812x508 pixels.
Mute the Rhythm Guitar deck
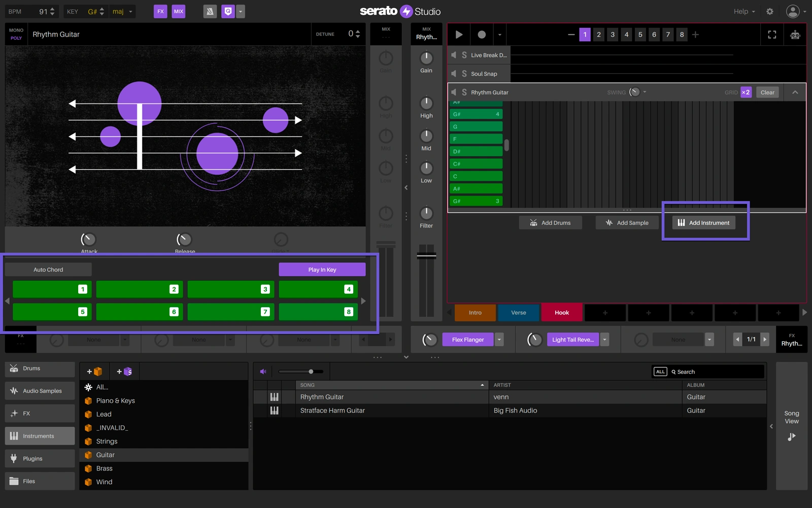tap(454, 92)
